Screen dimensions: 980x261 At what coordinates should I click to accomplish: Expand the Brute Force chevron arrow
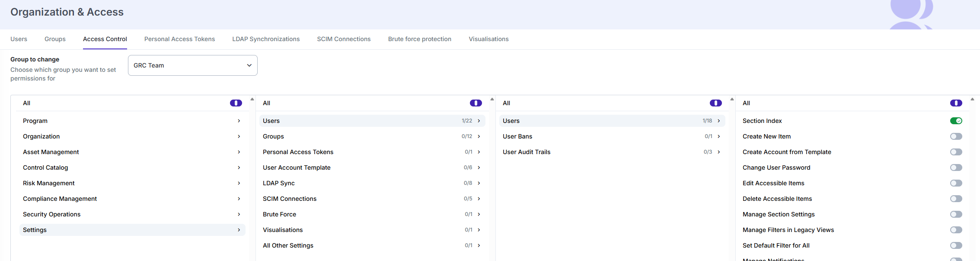point(479,214)
